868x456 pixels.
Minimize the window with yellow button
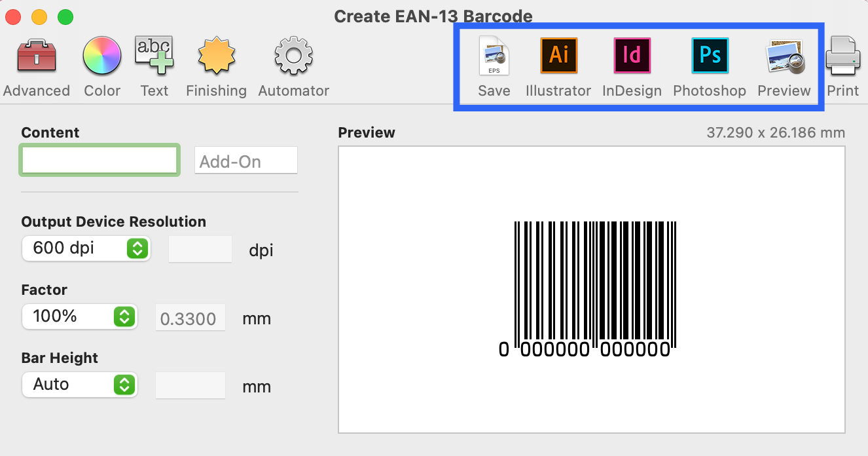[39, 17]
